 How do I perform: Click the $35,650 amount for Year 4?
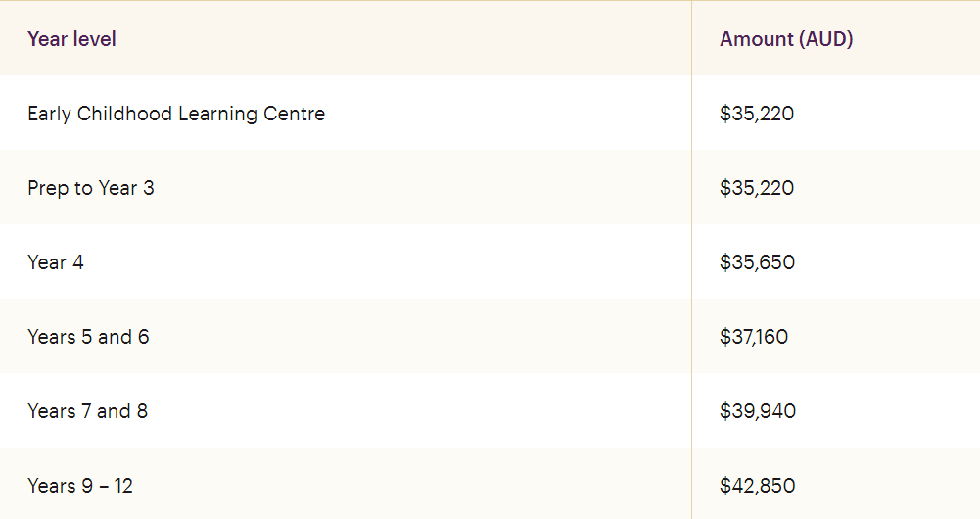[x=757, y=262]
